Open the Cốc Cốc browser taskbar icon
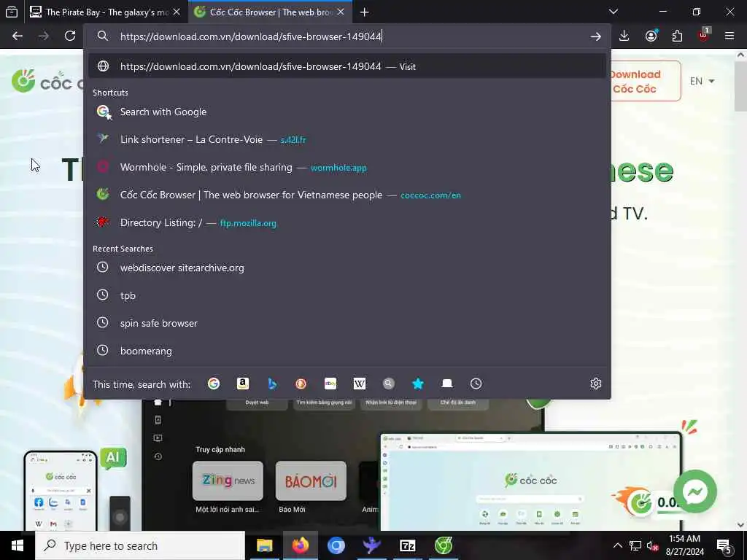The width and height of the screenshot is (747, 560). point(444,545)
